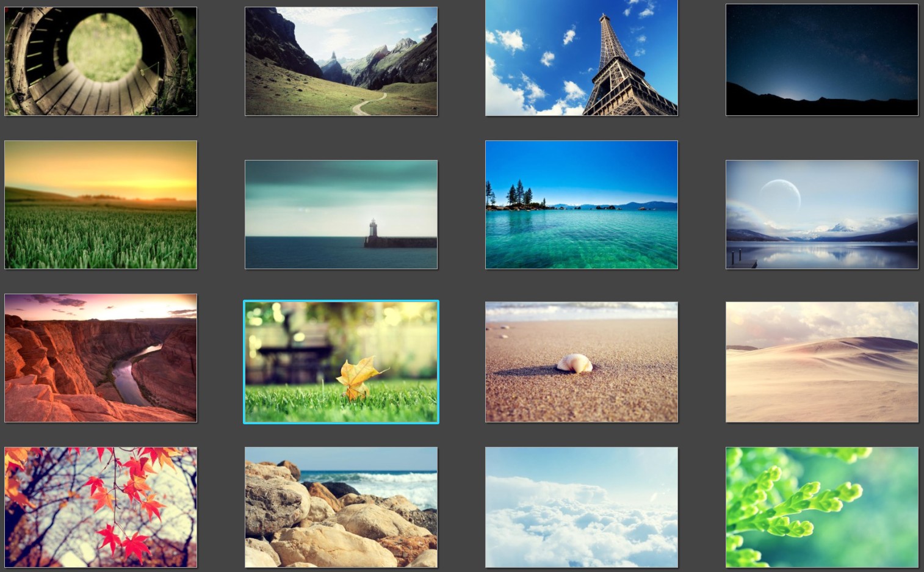Select the wooden barrel tunnel thumbnail
This screenshot has height=572, width=924.
101,61
